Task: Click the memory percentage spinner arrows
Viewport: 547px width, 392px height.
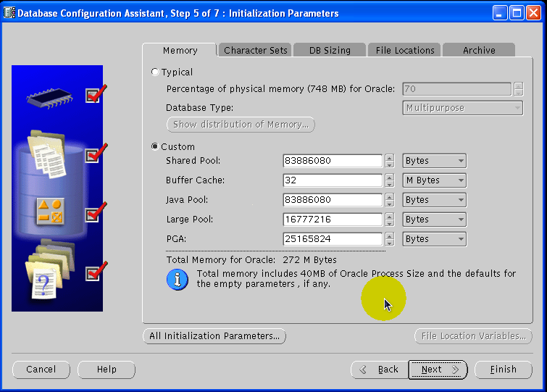Action: tap(519, 89)
